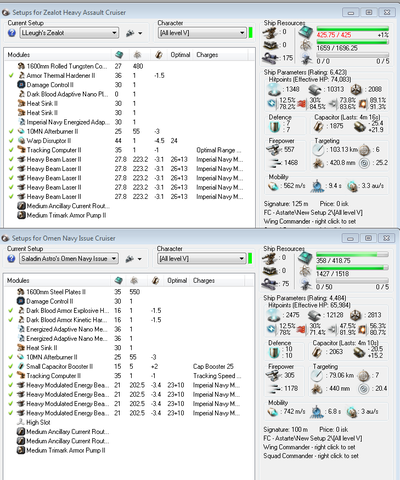Click the CPU resource icon in Omen Ship Resources

pyautogui.click(x=305, y=257)
